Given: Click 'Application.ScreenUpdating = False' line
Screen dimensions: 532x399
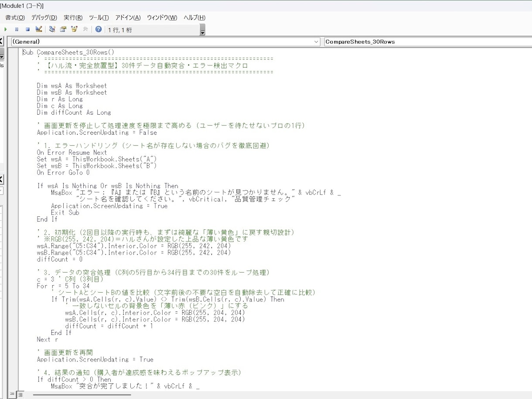Looking at the screenshot, I should [97, 133].
